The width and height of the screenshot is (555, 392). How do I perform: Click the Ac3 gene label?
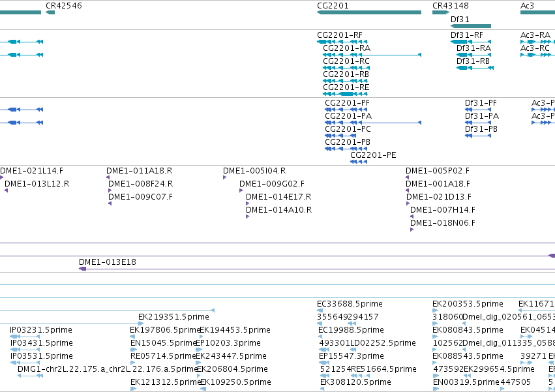[527, 6]
